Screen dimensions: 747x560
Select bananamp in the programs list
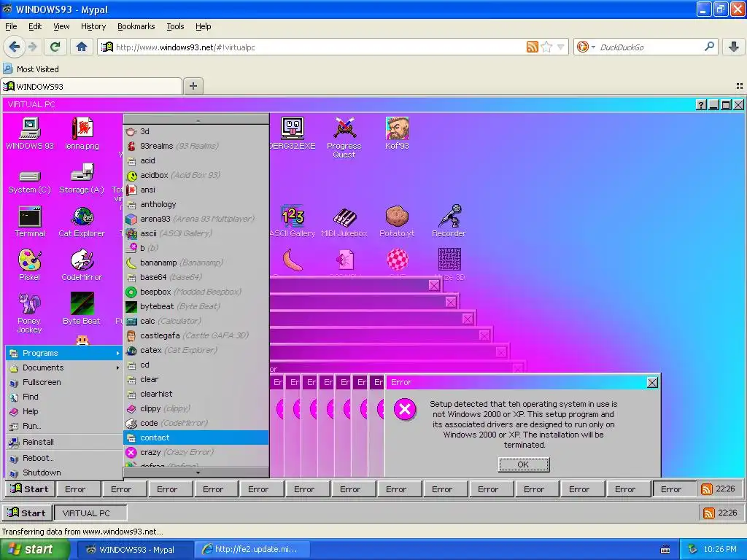[x=196, y=262]
